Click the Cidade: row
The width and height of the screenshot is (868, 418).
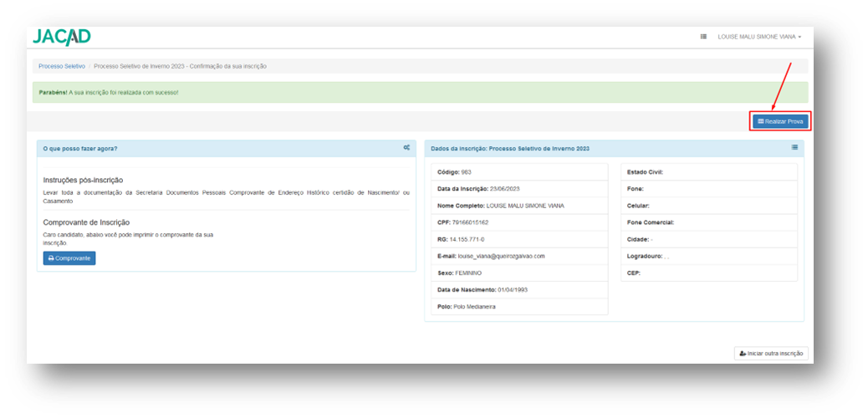coord(709,239)
